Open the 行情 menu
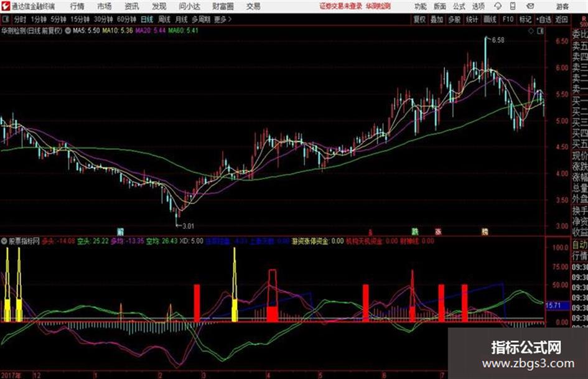This screenshot has height=379, width=588. click(77, 6)
